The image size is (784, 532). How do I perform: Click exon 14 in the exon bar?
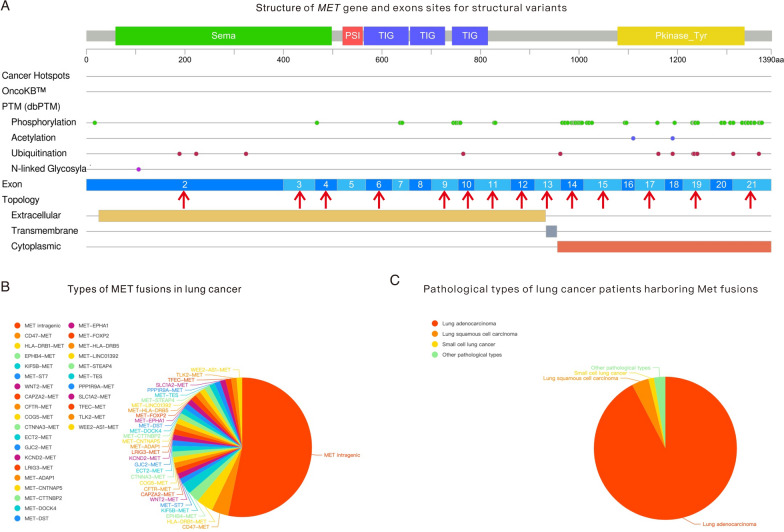[572, 185]
